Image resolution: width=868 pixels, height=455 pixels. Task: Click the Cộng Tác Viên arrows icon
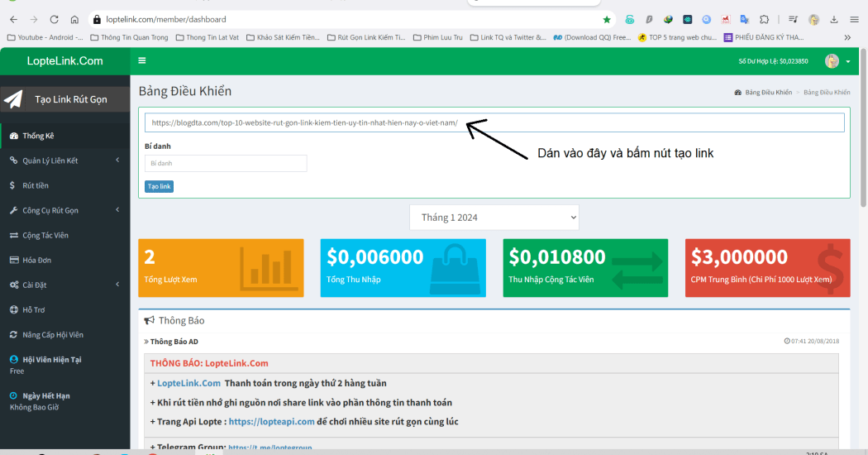[x=14, y=236]
